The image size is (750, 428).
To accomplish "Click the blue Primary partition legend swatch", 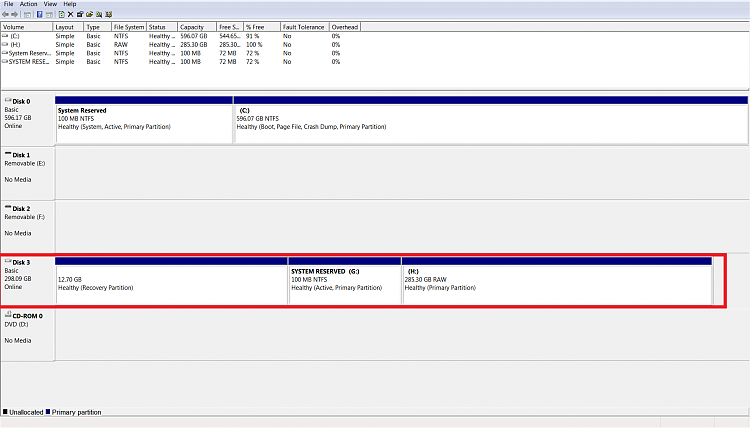I will click(48, 412).
